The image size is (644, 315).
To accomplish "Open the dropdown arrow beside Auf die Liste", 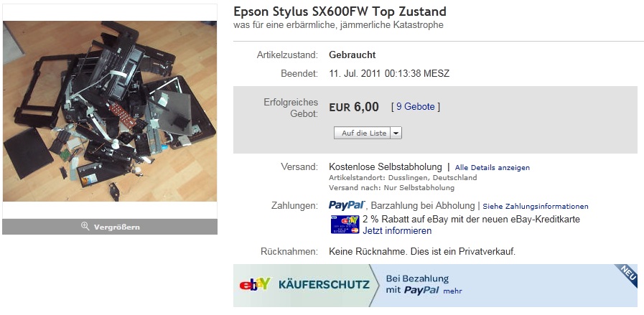I will point(396,133).
